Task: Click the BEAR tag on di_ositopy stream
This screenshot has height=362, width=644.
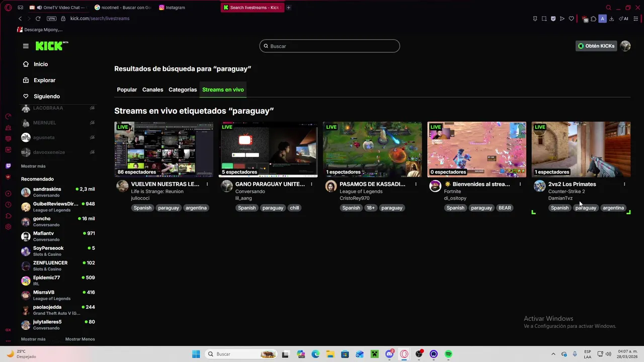Action: click(505, 208)
